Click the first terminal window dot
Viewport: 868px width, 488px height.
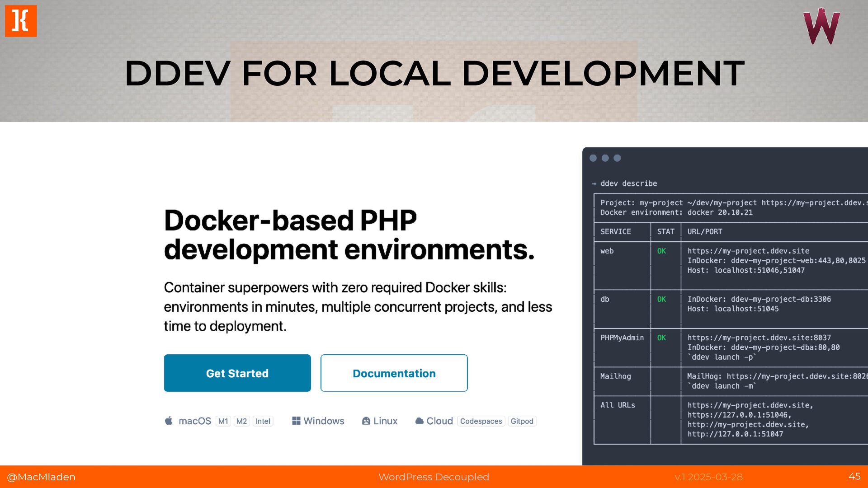(593, 158)
